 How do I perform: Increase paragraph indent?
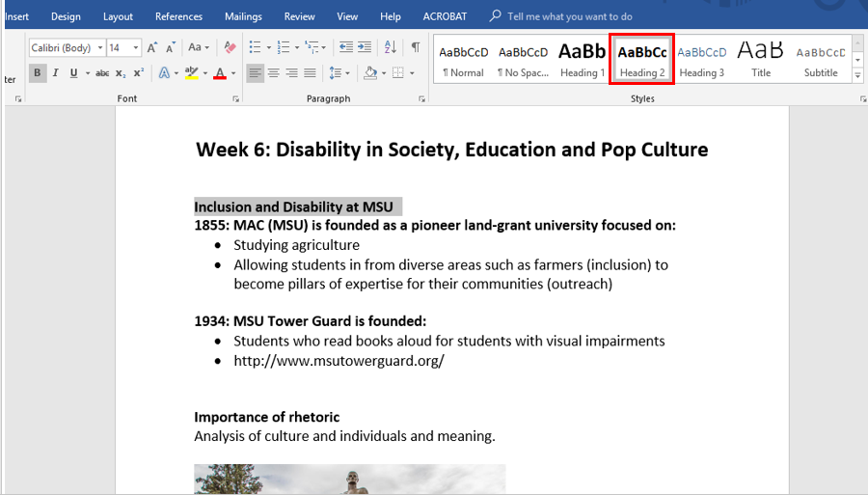pos(365,47)
